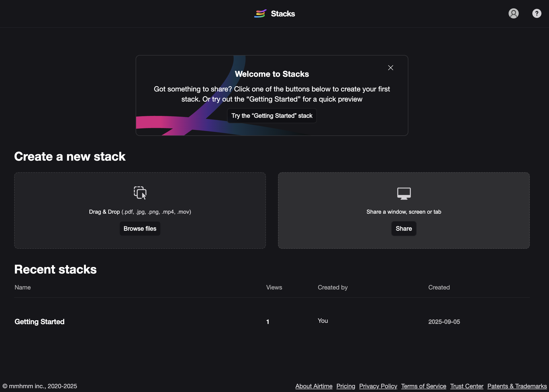This screenshot has height=392, width=549.
Task: Open the About Airtime link
Action: pos(314,386)
